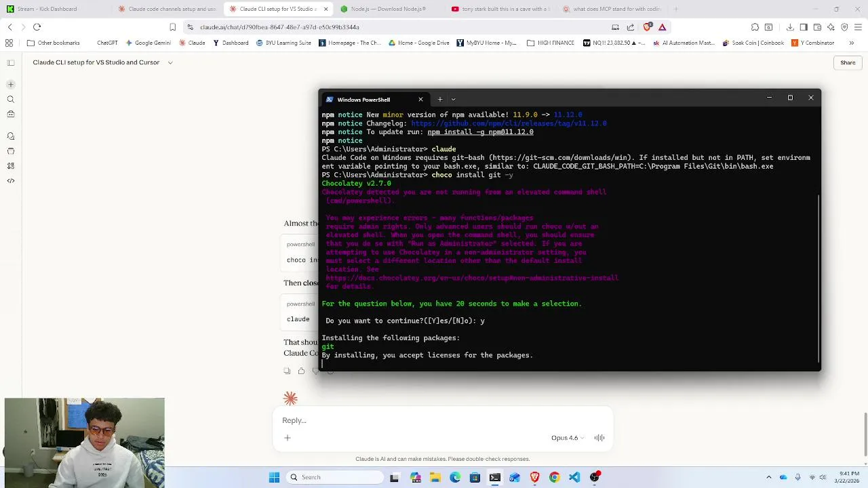
Task: Open the Projects icon in Claude sidebar
Action: (x=11, y=151)
